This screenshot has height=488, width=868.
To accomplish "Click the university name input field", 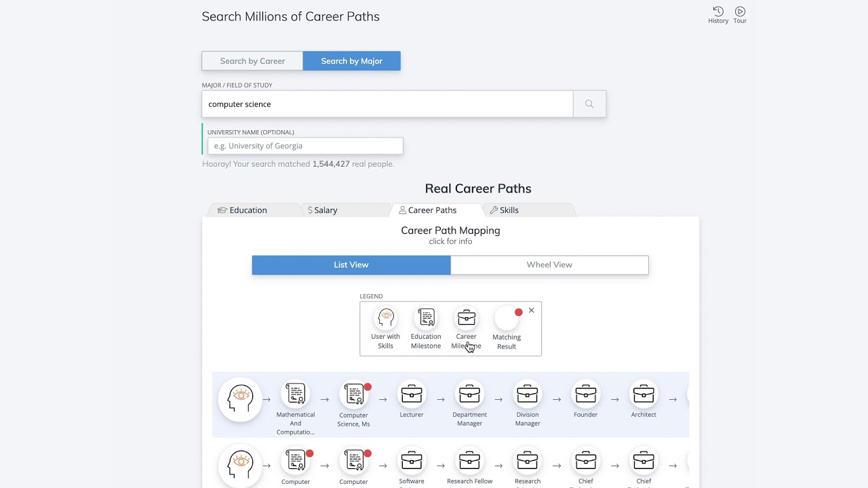I will coord(305,146).
